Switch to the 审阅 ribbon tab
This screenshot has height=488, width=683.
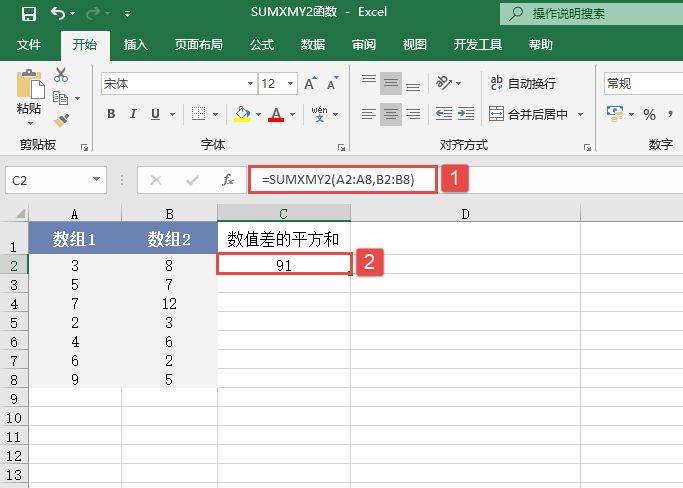[364, 44]
